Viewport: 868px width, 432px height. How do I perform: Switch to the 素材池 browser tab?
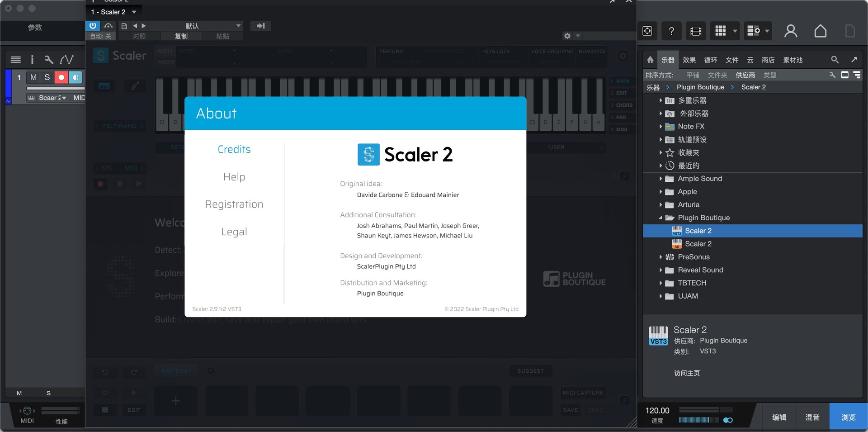(x=793, y=60)
